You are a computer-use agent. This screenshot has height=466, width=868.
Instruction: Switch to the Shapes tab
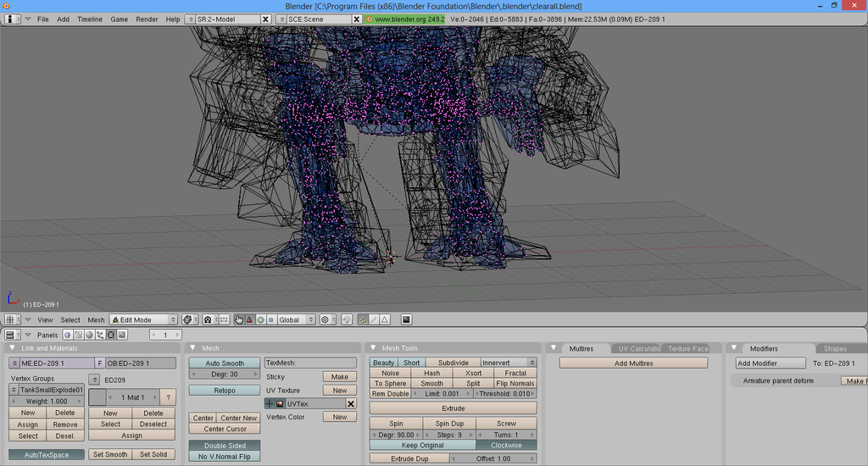835,349
